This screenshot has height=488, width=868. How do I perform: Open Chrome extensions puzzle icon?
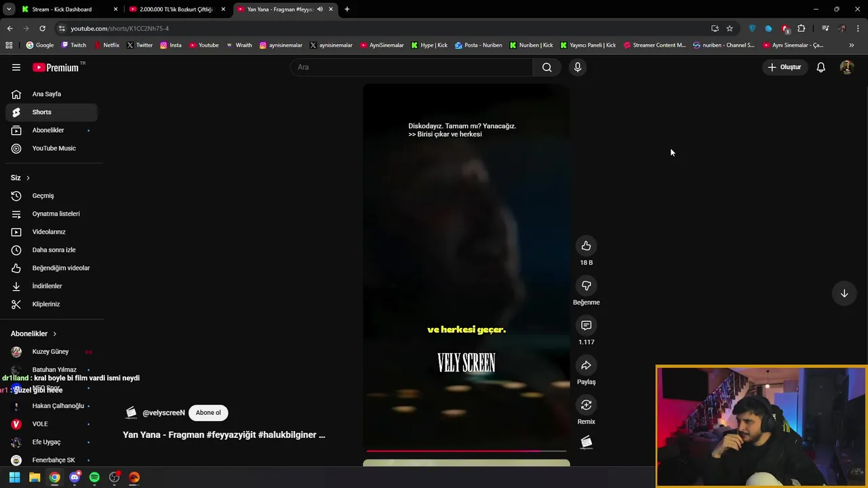[802, 28]
